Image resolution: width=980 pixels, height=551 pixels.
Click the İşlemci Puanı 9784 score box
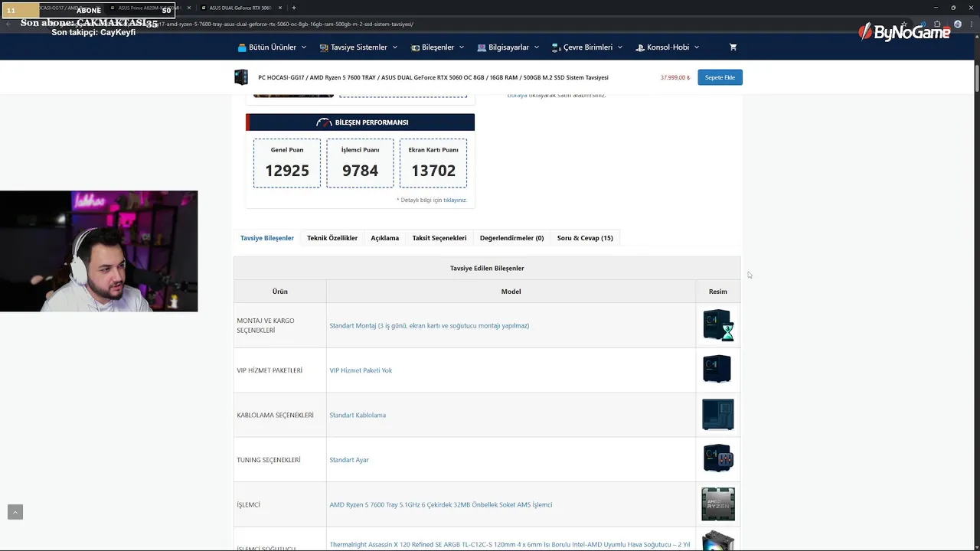coord(360,163)
